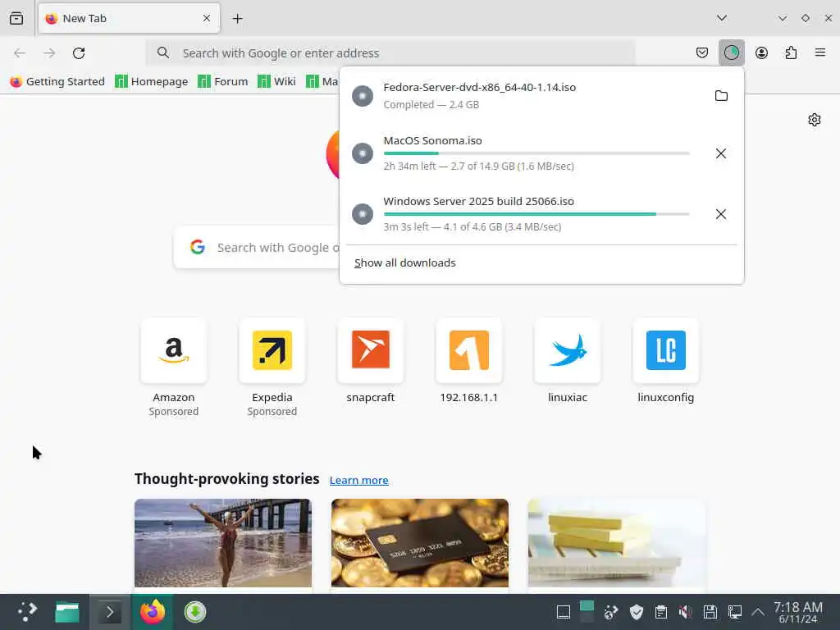Open the Fedora-Server-dvd iso download entry
The width and height of the screenshot is (840, 630).
(525, 95)
